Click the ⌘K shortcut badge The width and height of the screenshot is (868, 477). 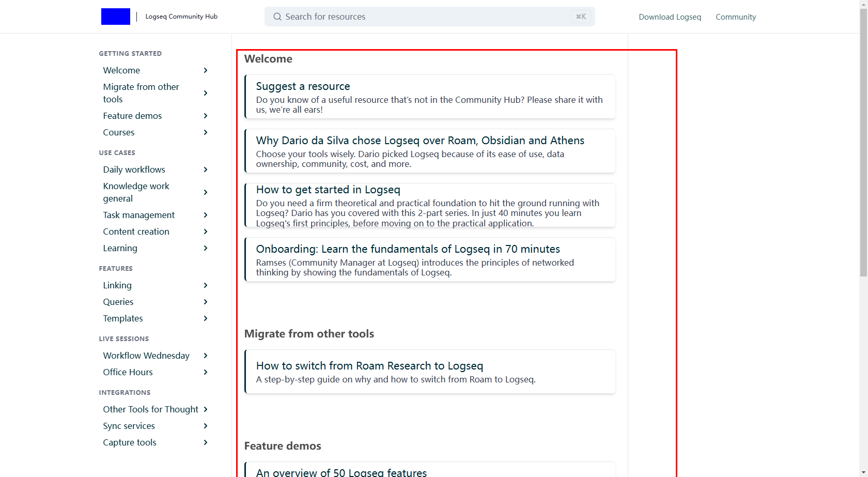point(581,17)
